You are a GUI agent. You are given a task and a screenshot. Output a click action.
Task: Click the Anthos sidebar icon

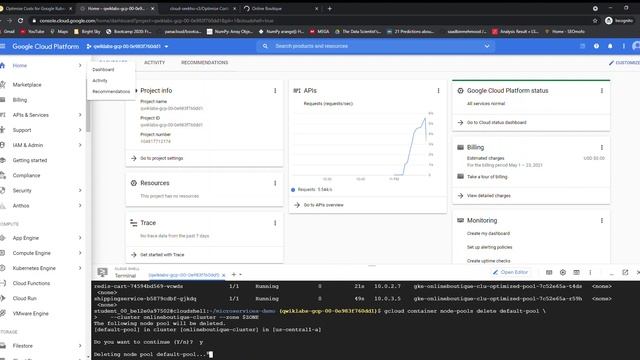coord(2,205)
